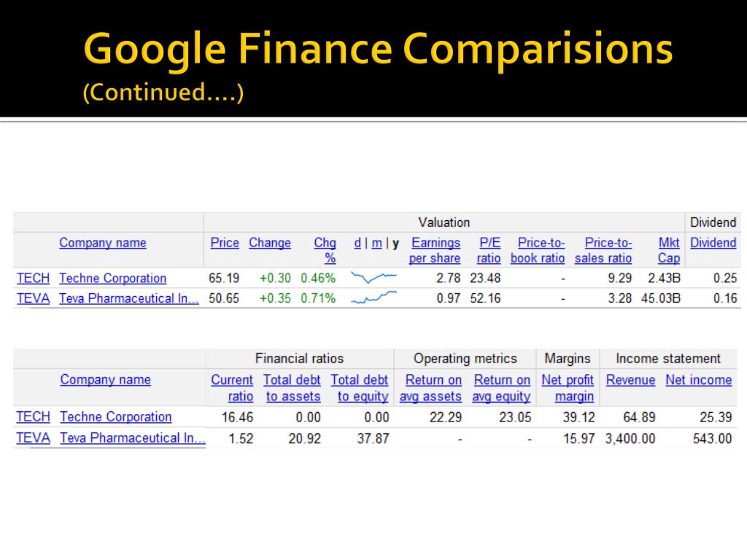
Task: Select Techne current ratio 16.46
Action: 237,418
